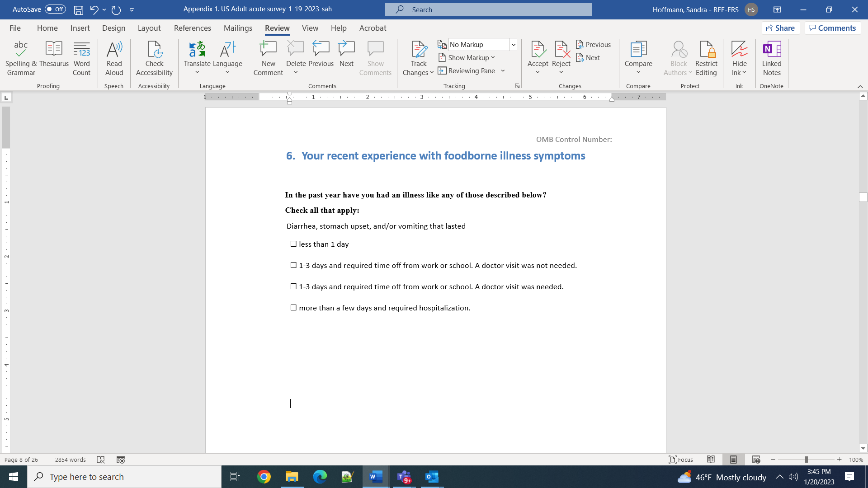Click the Spelling & Grammar icon

21,50
